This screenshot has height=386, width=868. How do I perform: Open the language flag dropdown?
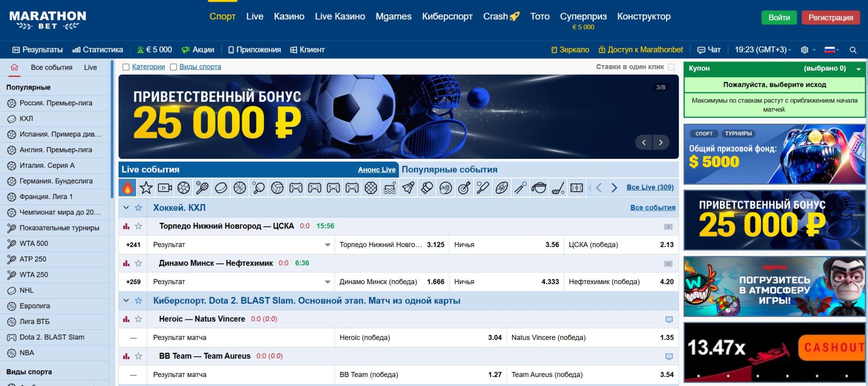click(831, 50)
